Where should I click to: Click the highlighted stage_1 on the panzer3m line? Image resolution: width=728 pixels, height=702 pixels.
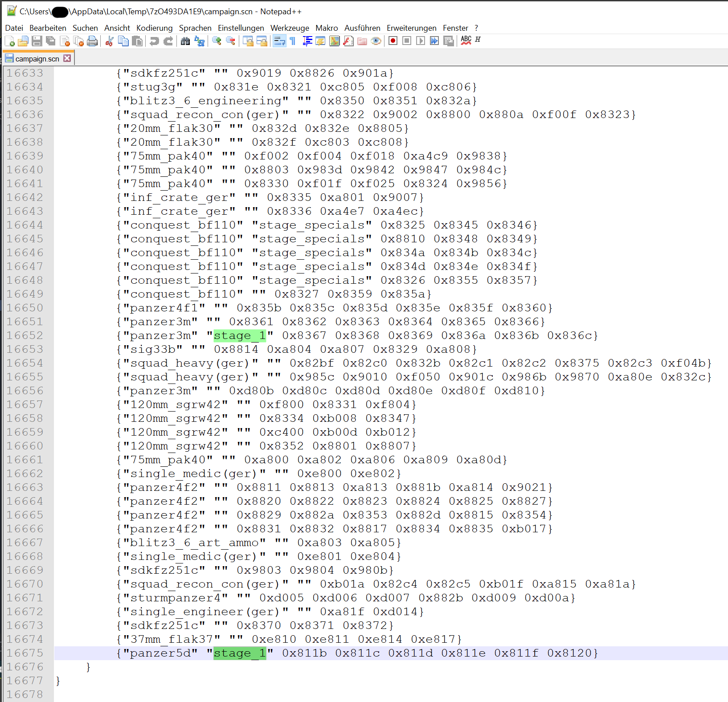point(240,336)
